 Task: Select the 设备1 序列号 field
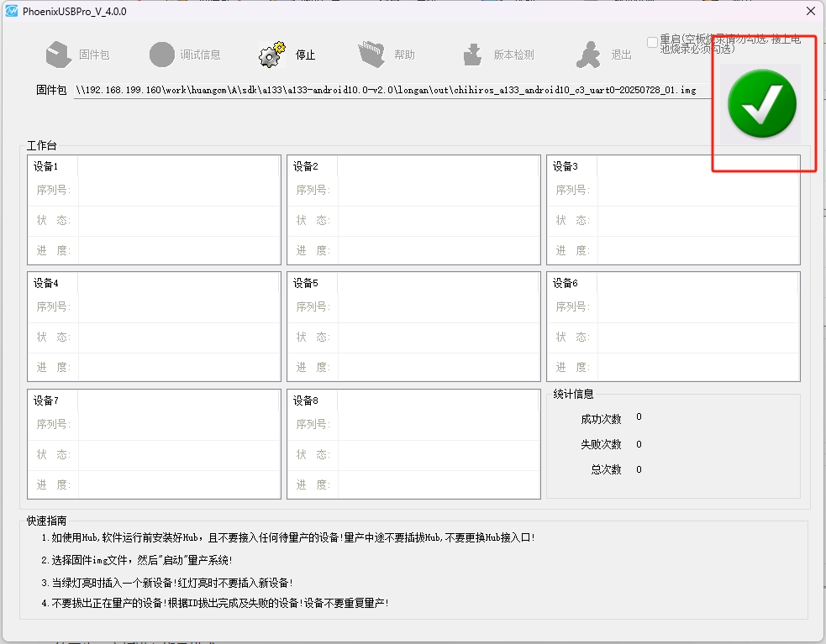pos(179,191)
